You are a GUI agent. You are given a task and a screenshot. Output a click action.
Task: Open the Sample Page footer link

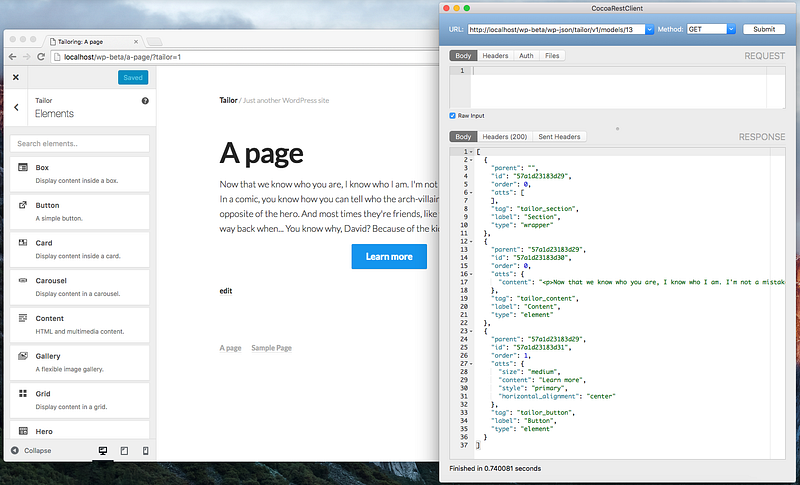(x=271, y=348)
